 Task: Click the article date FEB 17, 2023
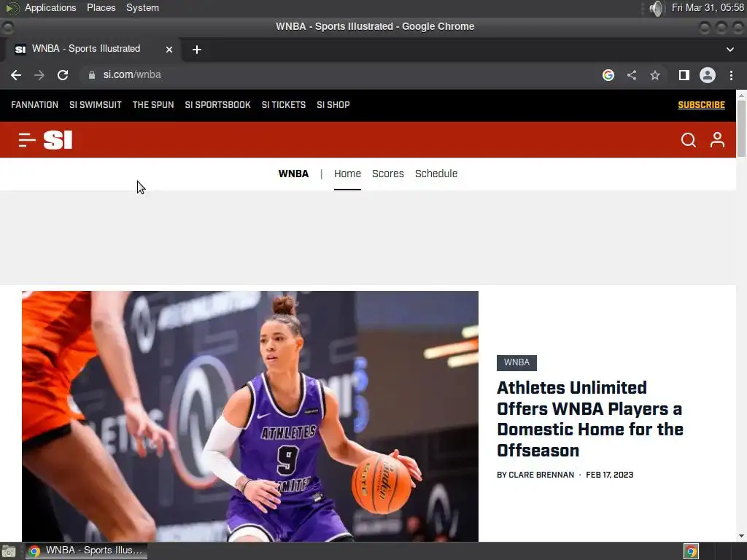tap(609, 475)
